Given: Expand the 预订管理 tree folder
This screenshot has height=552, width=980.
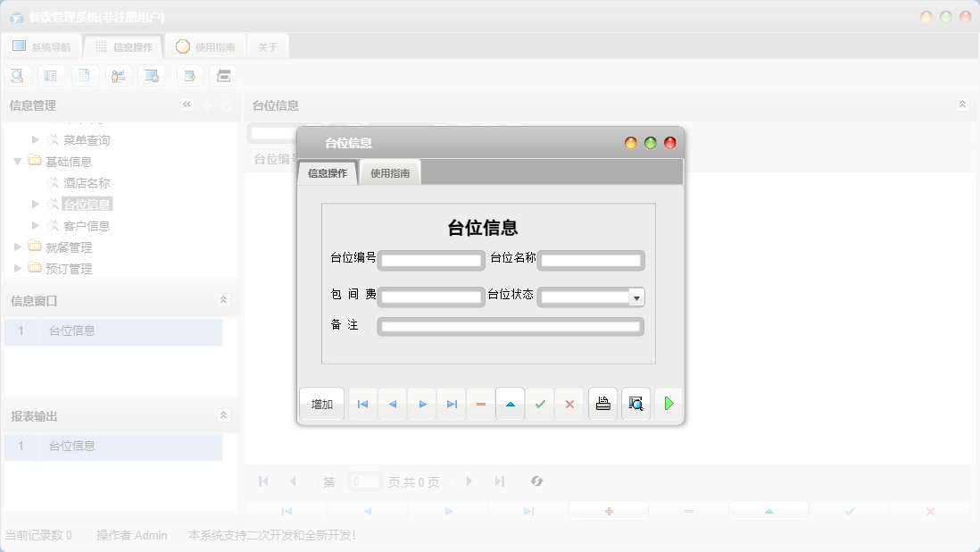Looking at the screenshot, I should pos(18,269).
